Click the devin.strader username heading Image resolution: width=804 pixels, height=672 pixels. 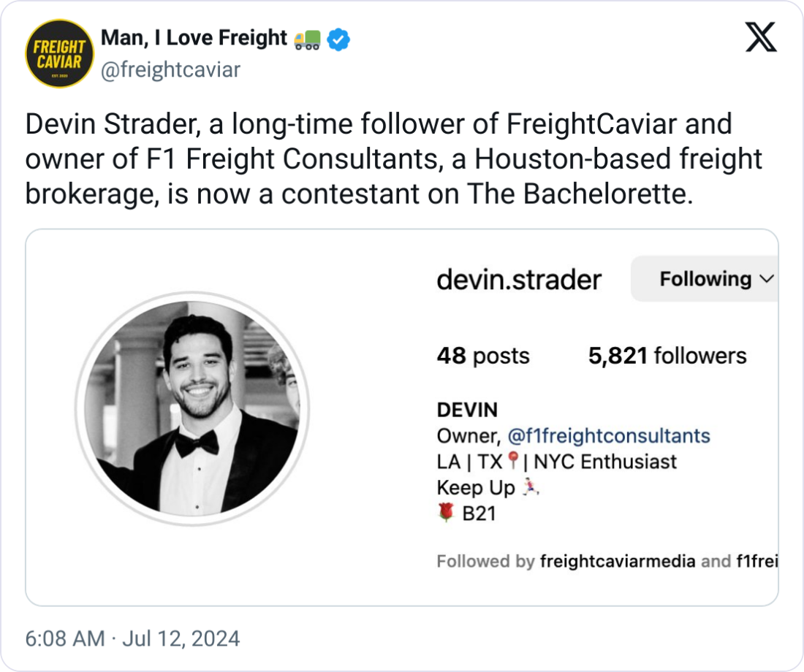pos(519,279)
